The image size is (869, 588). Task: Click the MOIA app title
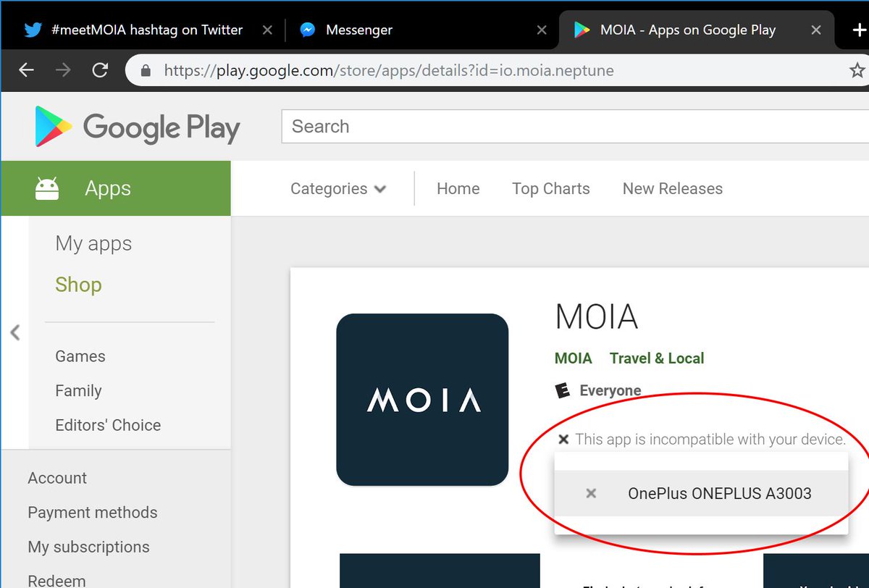click(596, 316)
